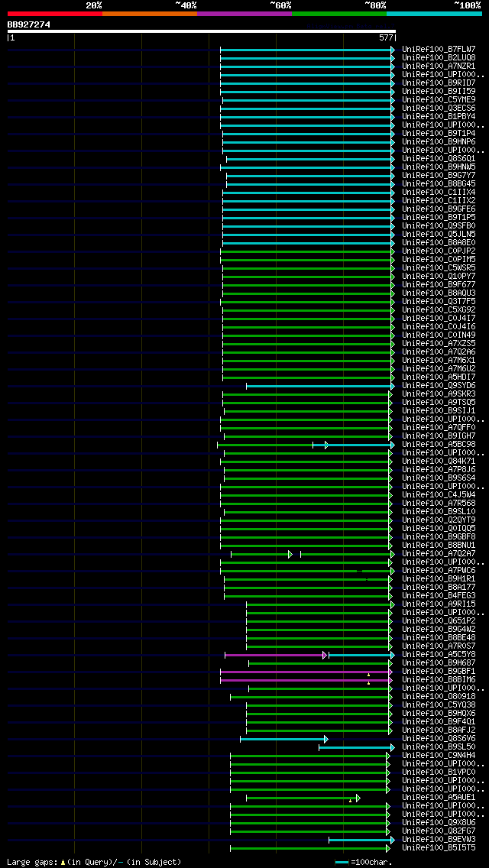Click the cyan alignment bar for Q9SYD6

[x=320, y=386]
